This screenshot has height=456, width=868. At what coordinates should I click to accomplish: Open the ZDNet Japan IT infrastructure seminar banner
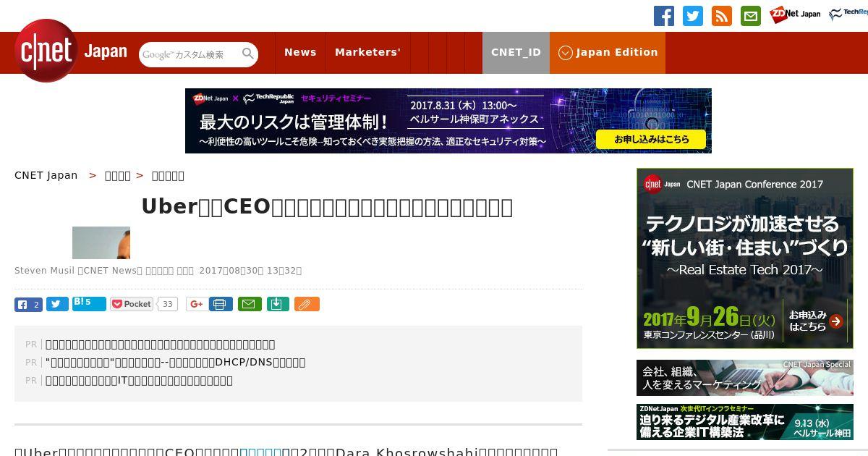745,422
